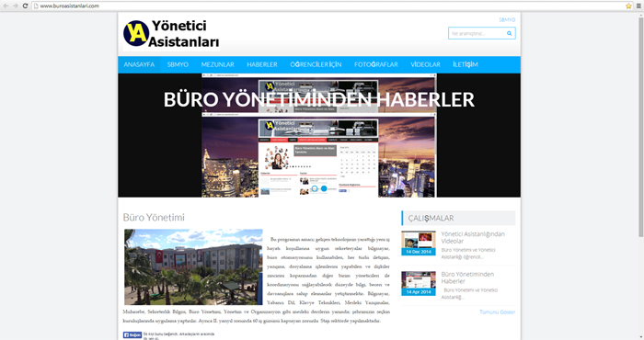The image size is (644, 340).
Task: Click the SBMYO link at top right
Action: tap(507, 19)
